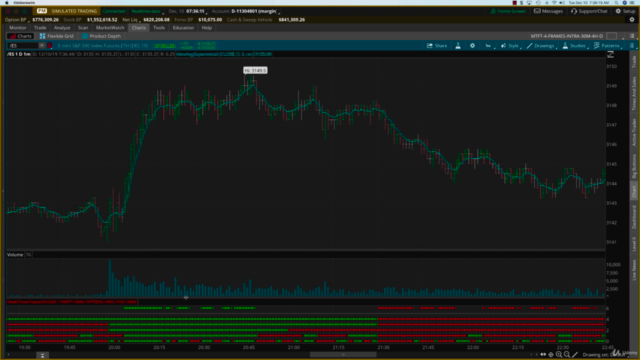Image resolution: width=640 pixels, height=360 pixels.
Task: Switch to the Analyze tab
Action: pos(62,28)
